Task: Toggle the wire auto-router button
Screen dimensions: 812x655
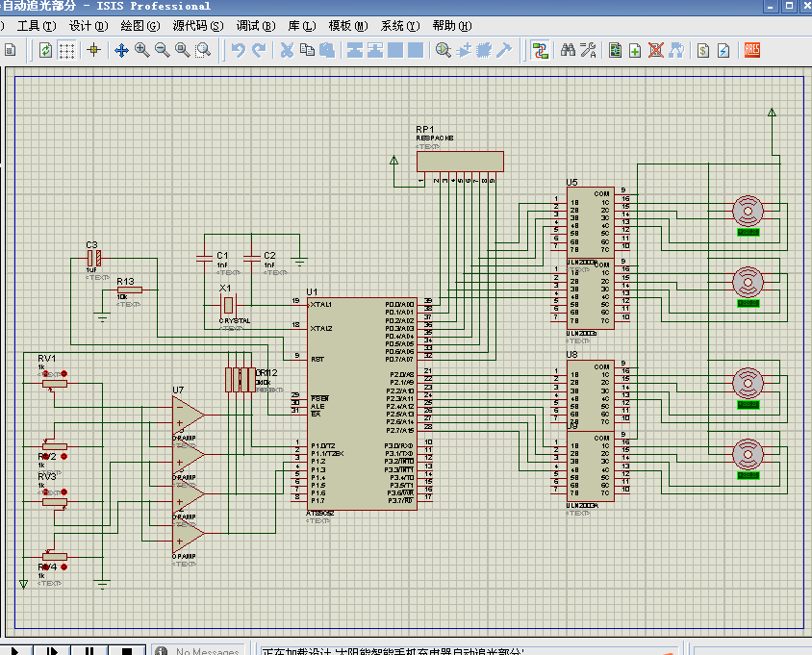Action: click(x=541, y=50)
